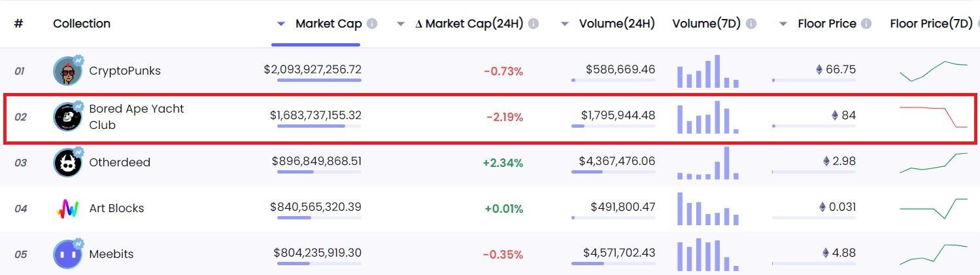This screenshot has height=275, width=980.
Task: Click the info icon beside Market Cap
Action: [x=372, y=24]
